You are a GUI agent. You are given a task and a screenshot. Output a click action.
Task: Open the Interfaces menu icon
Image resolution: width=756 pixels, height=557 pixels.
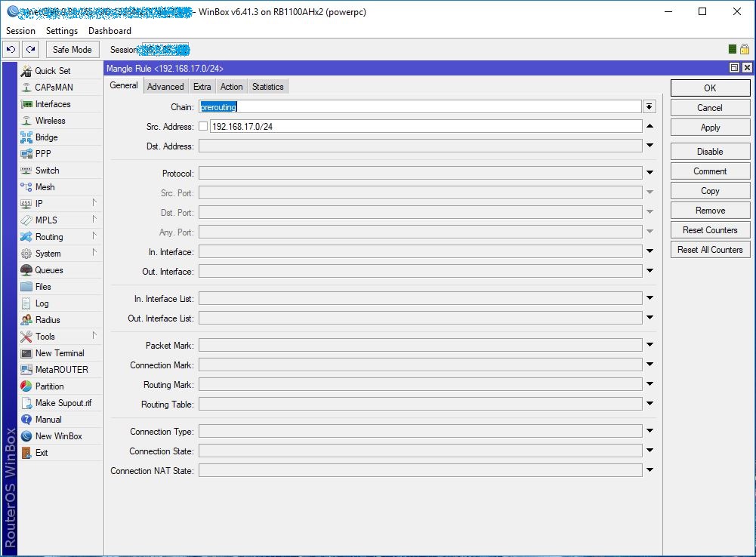26,104
